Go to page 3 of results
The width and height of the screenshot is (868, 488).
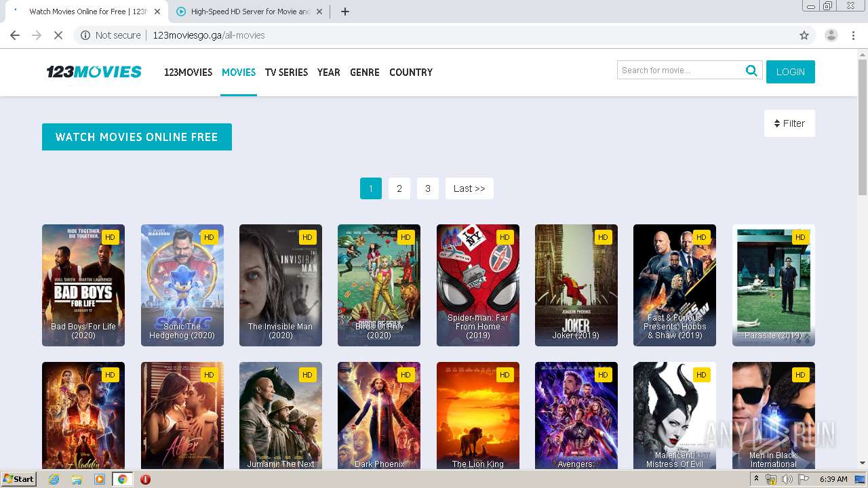(428, 188)
